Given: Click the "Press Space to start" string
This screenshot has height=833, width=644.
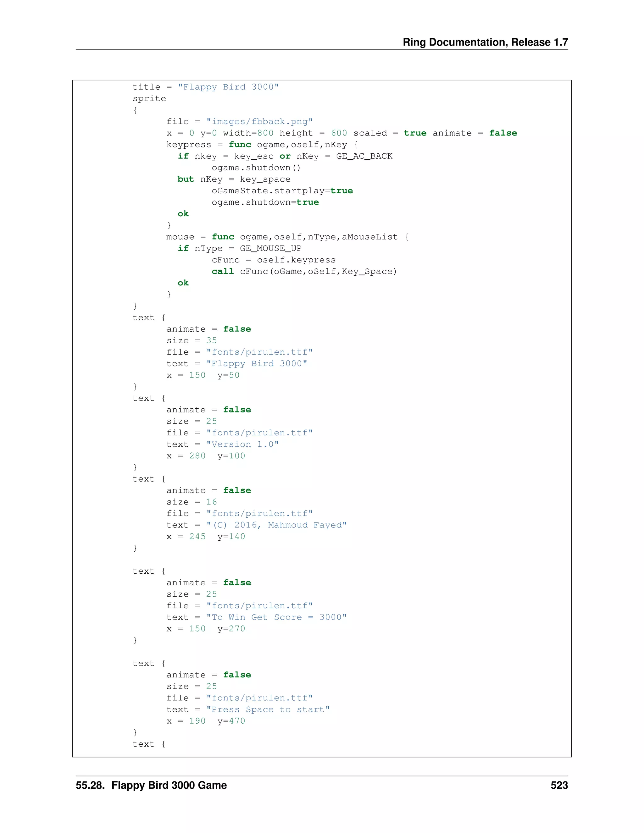Looking at the screenshot, I should 268,709.
